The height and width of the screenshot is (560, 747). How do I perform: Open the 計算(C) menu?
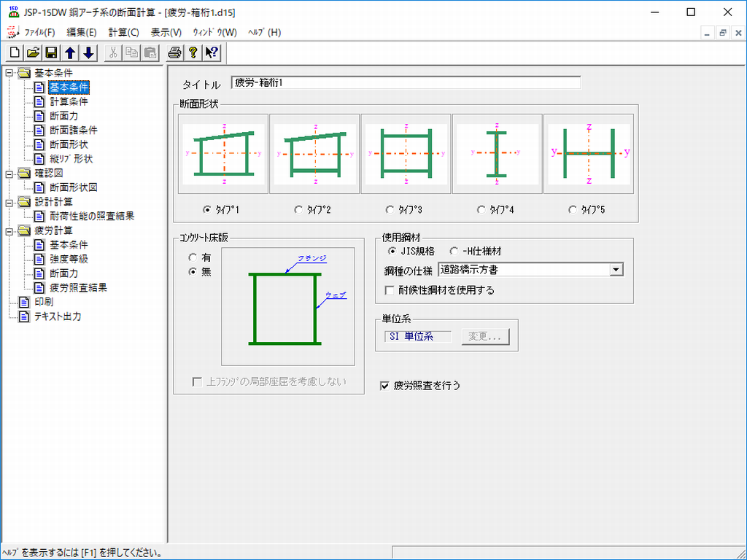(x=123, y=32)
